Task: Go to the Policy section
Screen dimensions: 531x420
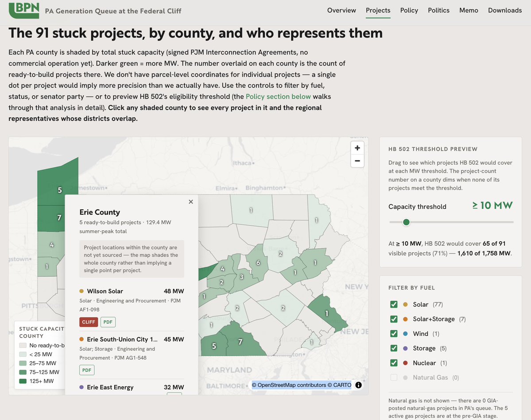Action: click(x=409, y=11)
